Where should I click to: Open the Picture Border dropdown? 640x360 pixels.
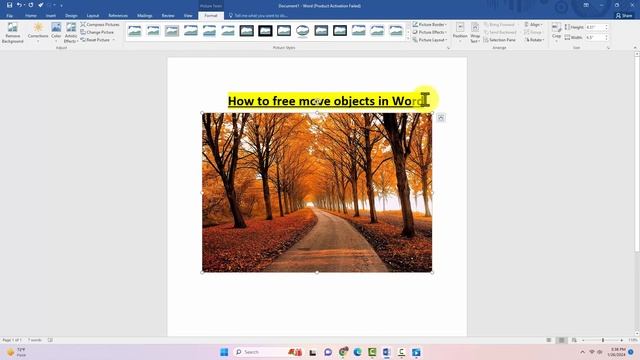(x=430, y=24)
